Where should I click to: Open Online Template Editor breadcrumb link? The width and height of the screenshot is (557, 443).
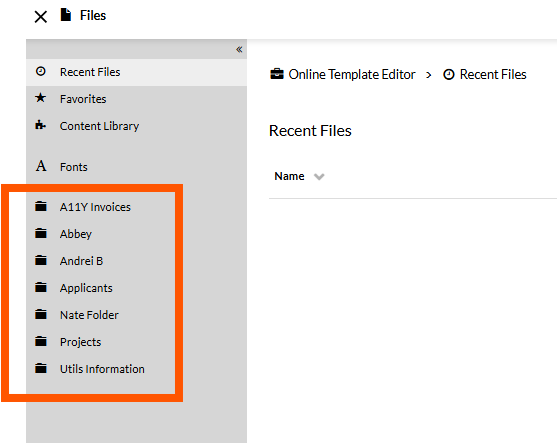click(352, 75)
